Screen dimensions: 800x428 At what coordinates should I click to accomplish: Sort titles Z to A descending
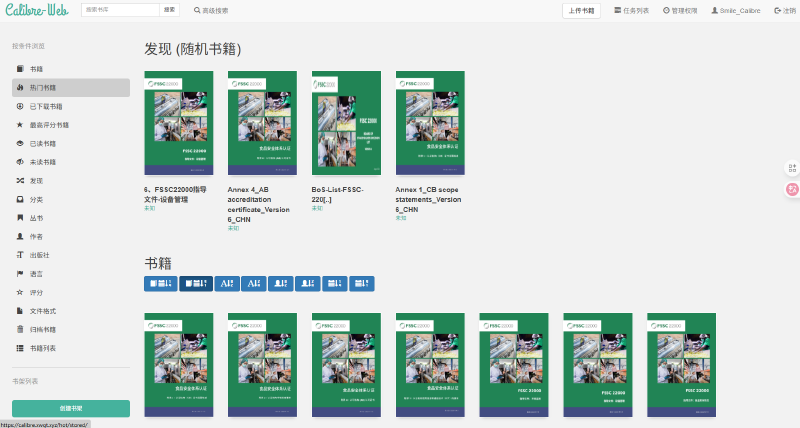pyautogui.click(x=254, y=284)
